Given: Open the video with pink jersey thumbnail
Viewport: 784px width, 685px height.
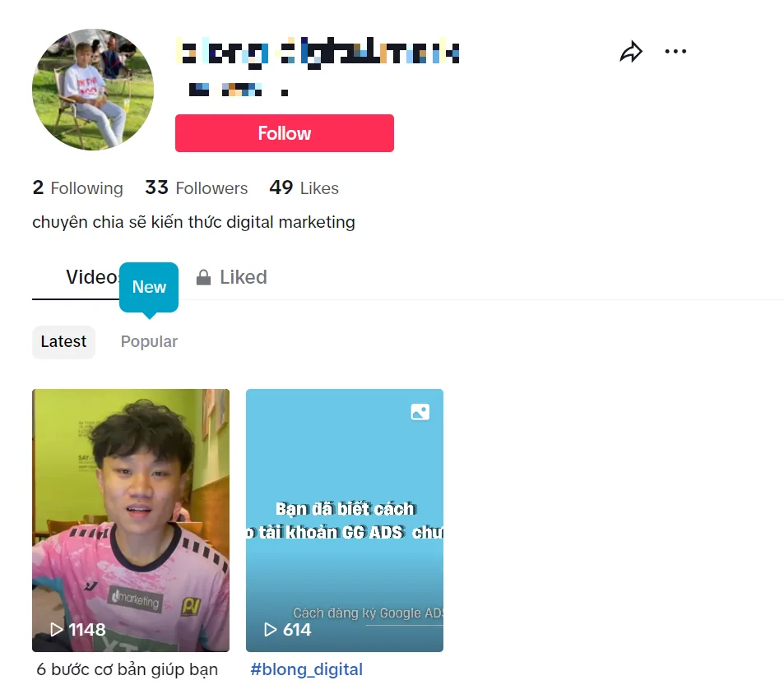Looking at the screenshot, I should coord(131,520).
